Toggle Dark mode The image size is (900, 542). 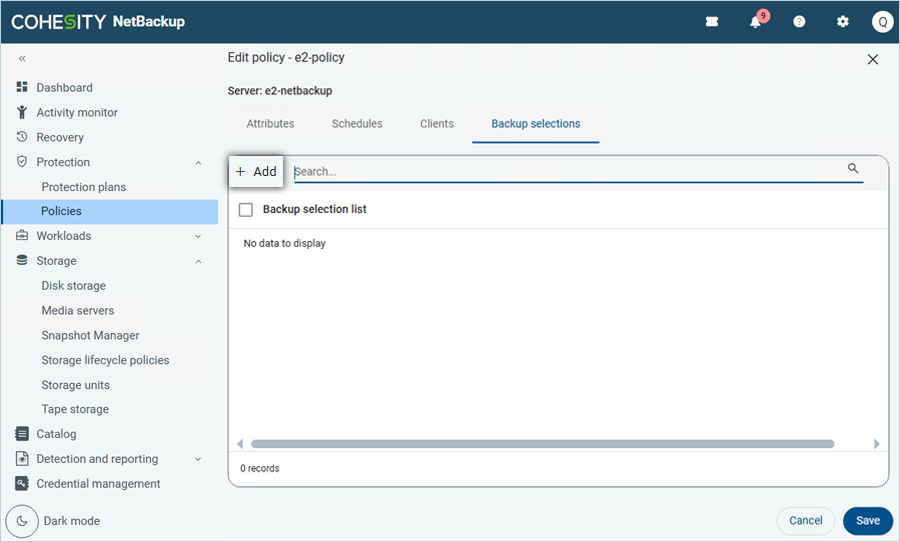(22, 521)
